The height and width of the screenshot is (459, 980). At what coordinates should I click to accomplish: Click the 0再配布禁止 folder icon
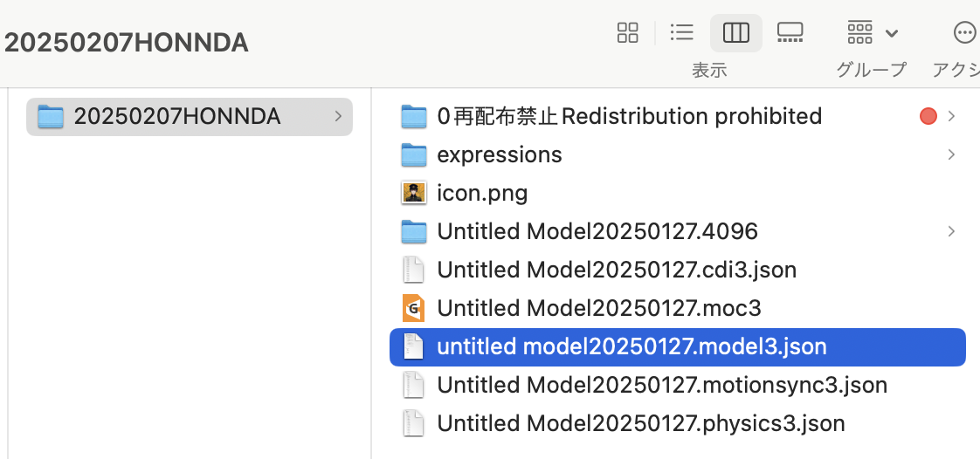[413, 116]
